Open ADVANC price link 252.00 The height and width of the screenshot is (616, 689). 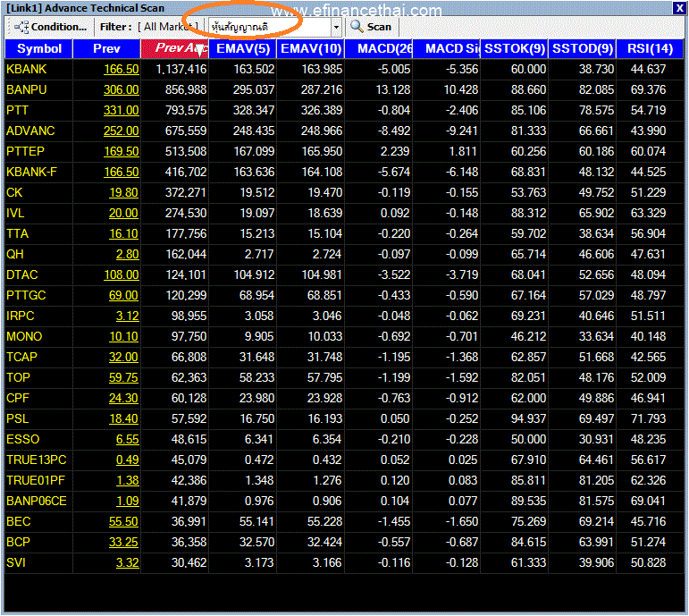pyautogui.click(x=122, y=131)
